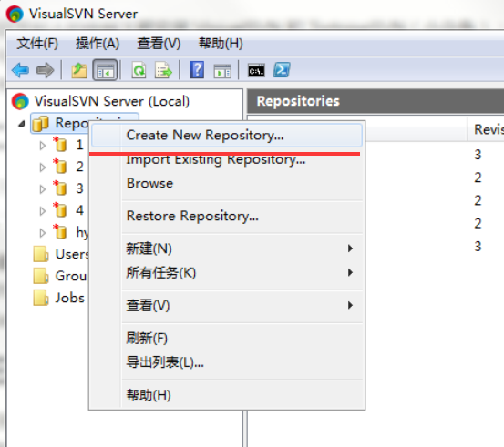The image size is (504, 447).
Task: Toggle the Show/Hide Console Tree icon
Action: pyautogui.click(x=105, y=70)
